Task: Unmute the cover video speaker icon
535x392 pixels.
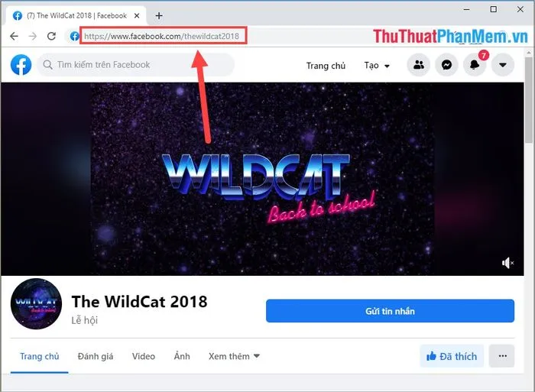Action: (x=507, y=263)
